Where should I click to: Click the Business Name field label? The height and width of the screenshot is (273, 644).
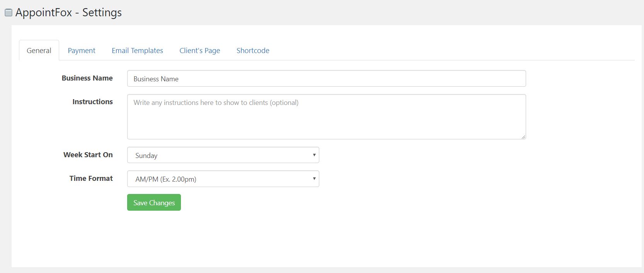pyautogui.click(x=87, y=78)
